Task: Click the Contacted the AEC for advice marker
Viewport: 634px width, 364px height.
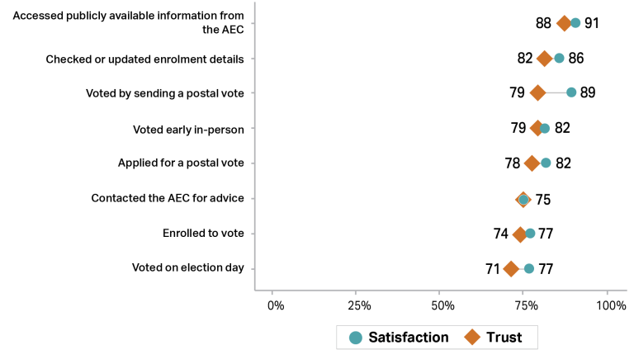Action: [x=523, y=199]
